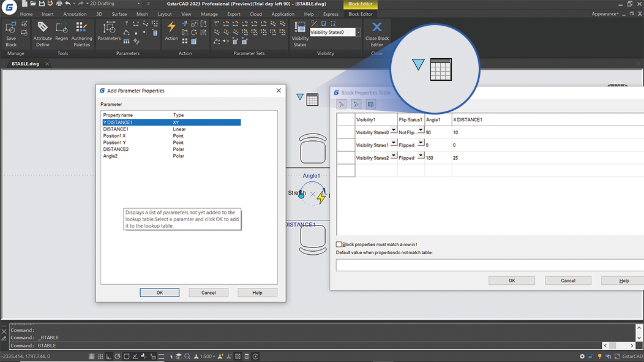Click the command line horizontal scrollbar thumb

point(612,345)
